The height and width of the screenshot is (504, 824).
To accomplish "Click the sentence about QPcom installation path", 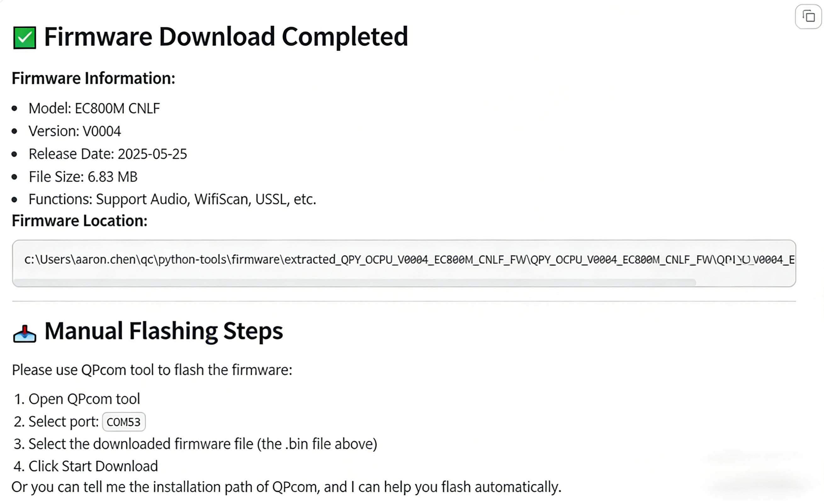I will (x=286, y=487).
